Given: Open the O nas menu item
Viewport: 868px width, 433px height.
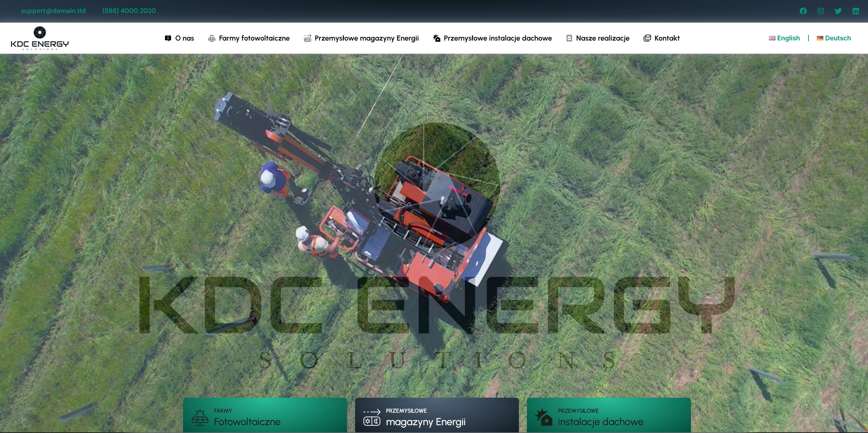Looking at the screenshot, I should (x=184, y=38).
